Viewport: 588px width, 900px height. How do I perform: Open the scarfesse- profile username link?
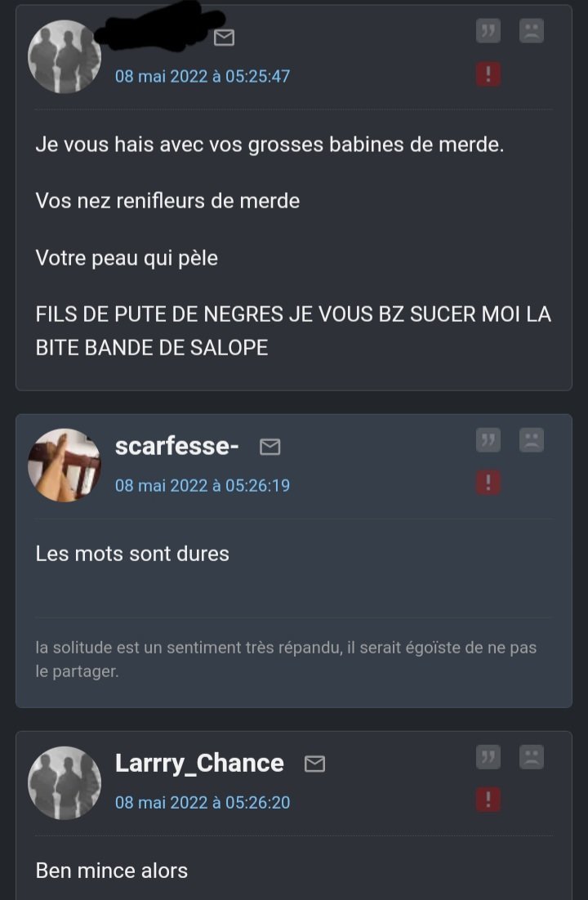[x=177, y=447]
